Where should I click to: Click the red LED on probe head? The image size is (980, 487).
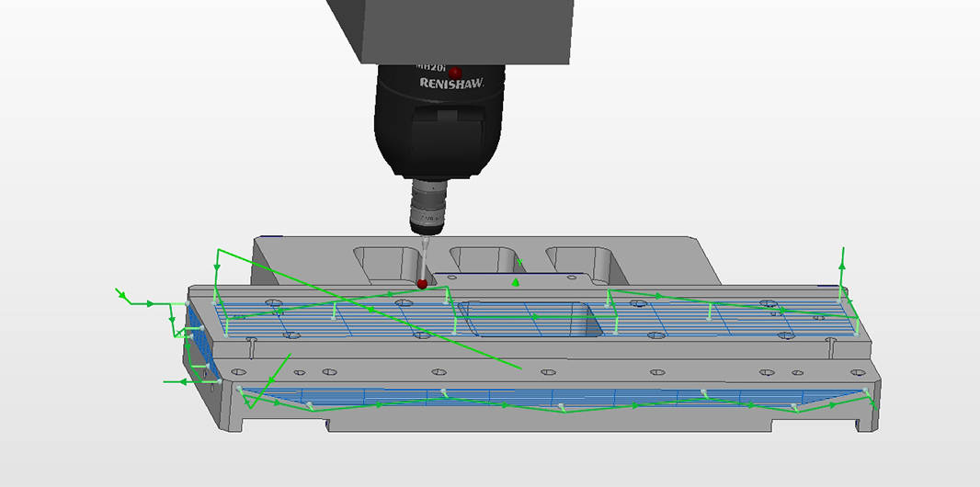453,71
